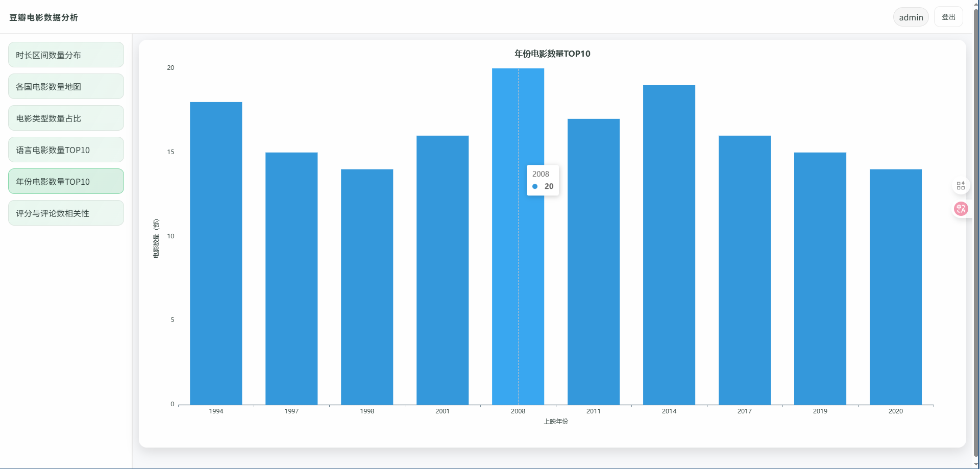Viewport: 980px width, 469px height.
Task: Open 时长区间数量分布 menu item
Action: click(x=66, y=55)
